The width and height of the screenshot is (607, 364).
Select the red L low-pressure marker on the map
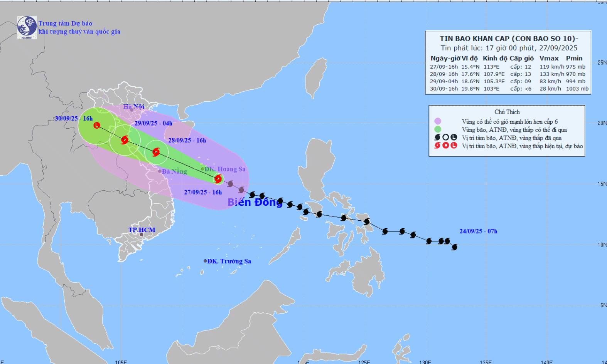97,125
